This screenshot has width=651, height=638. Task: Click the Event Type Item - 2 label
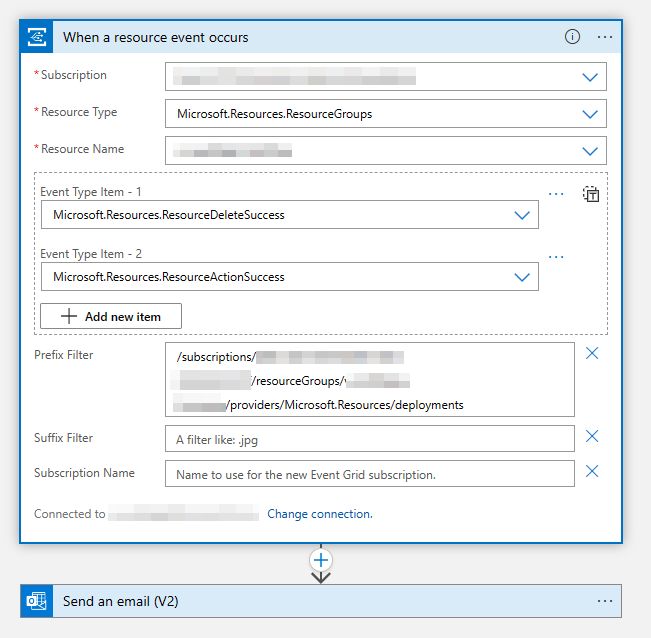coord(91,254)
